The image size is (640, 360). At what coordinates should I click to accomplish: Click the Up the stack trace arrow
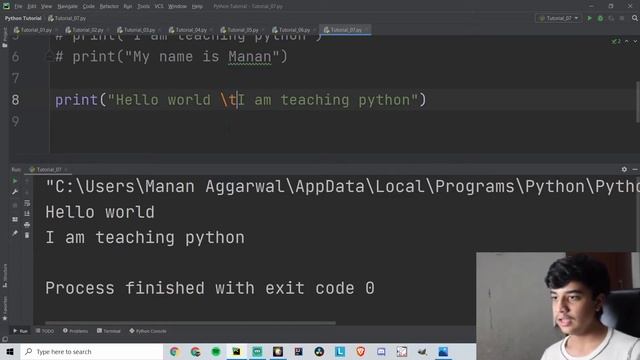(x=27, y=181)
